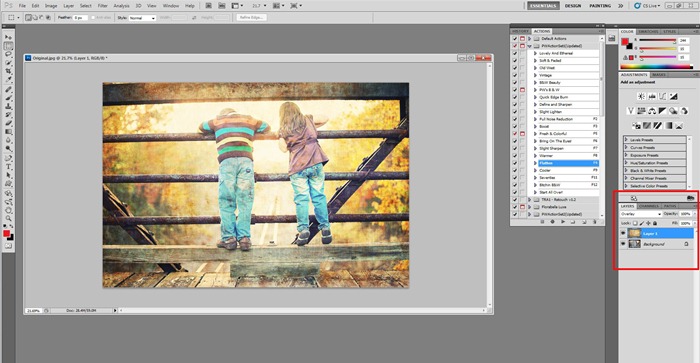This screenshot has height=363, width=700.
Task: Click the Color Balance adjustment icon
Action: (652, 111)
